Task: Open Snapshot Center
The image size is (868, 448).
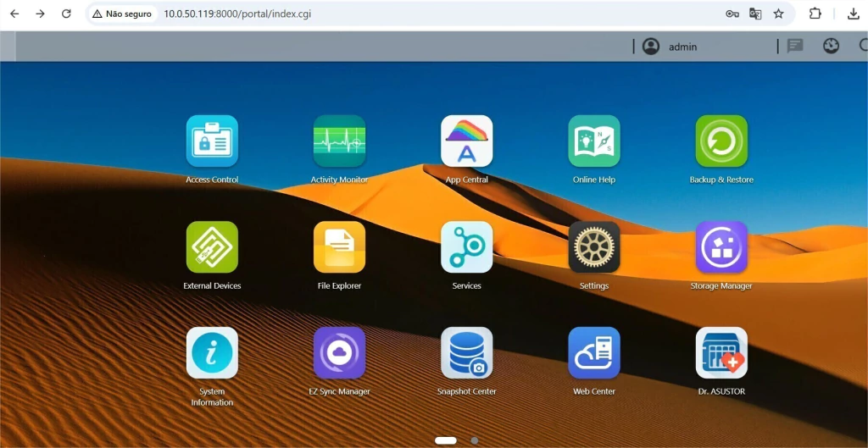Action: (467, 353)
